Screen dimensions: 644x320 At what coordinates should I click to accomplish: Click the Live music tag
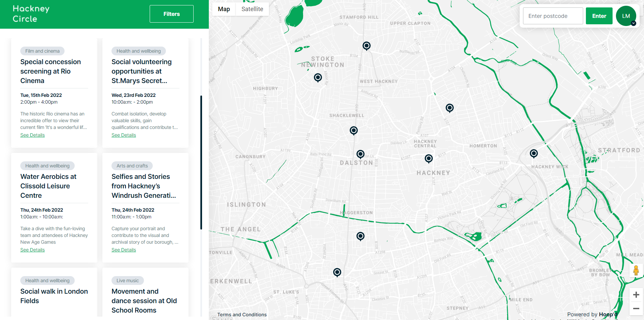pos(128,281)
